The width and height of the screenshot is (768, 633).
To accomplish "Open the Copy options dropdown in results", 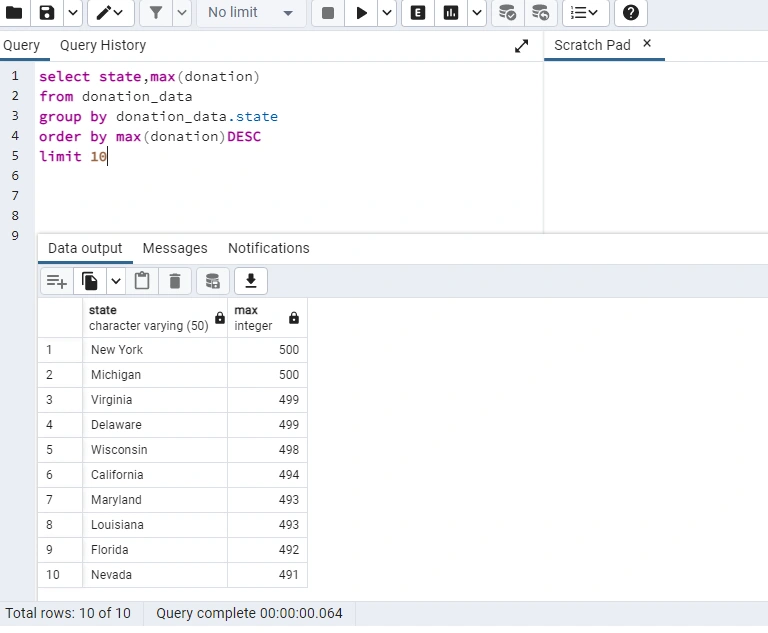I will tap(115, 281).
